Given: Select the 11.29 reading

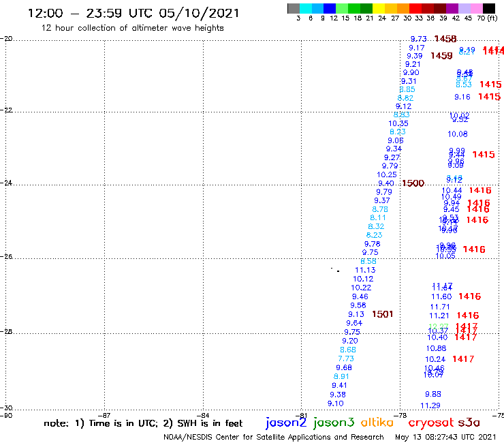Looking at the screenshot, I should pyautogui.click(x=430, y=406).
